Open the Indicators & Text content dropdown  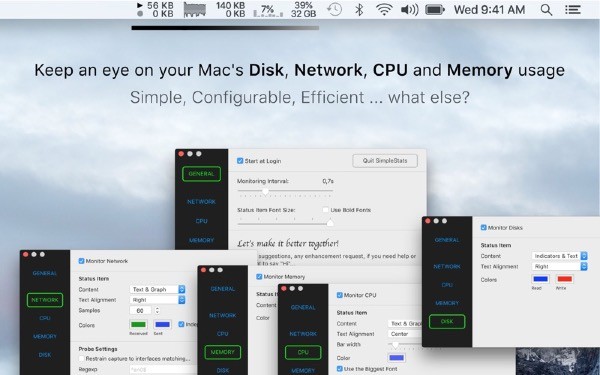pyautogui.click(x=559, y=256)
